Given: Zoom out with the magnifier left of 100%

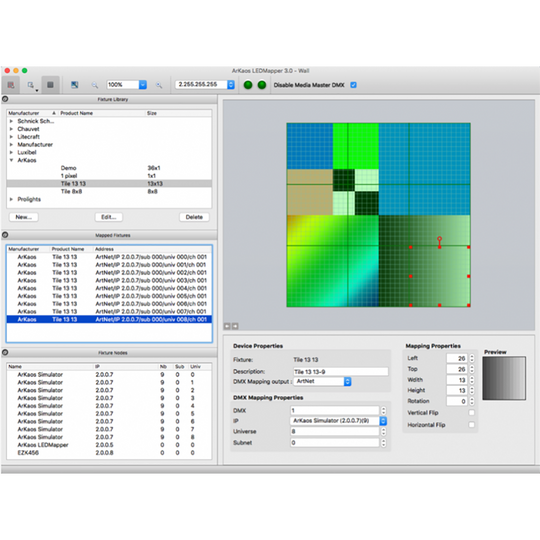Looking at the screenshot, I should point(94,85).
